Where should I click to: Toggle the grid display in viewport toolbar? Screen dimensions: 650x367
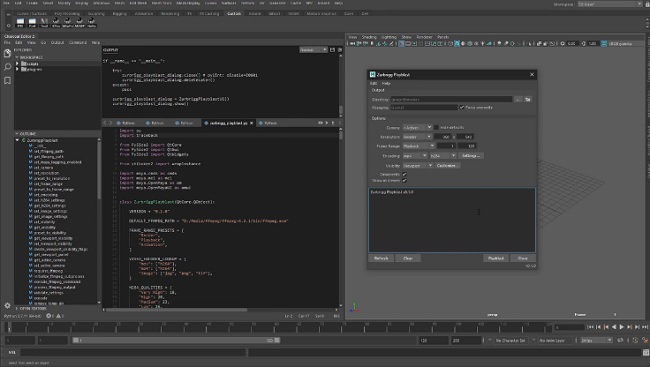click(401, 44)
